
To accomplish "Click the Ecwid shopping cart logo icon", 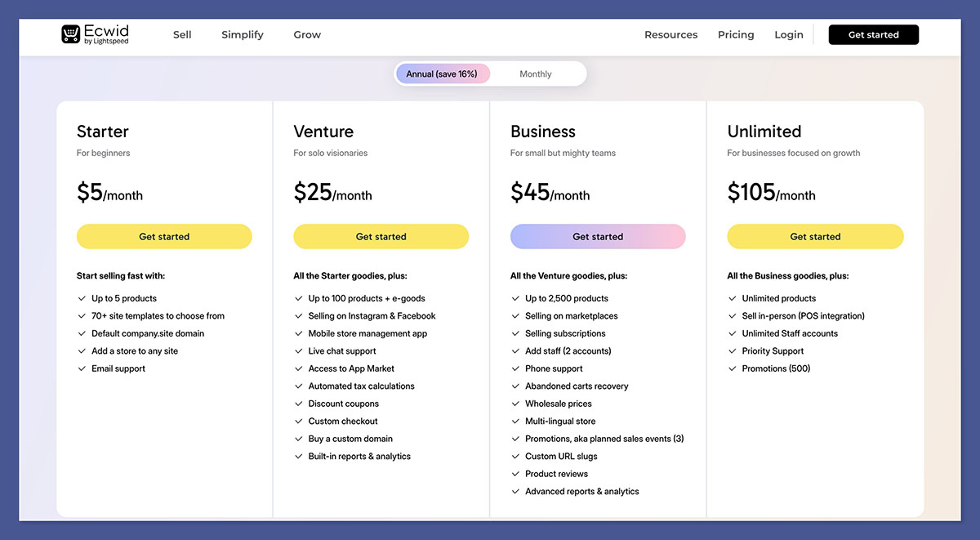I will click(69, 33).
